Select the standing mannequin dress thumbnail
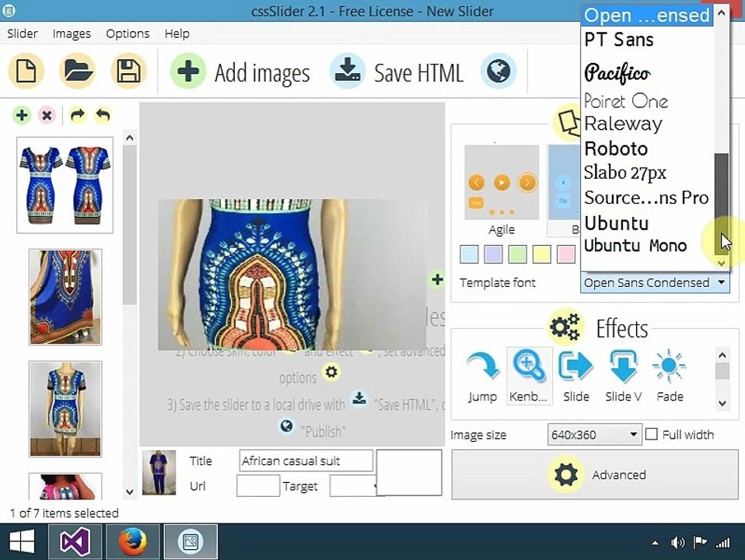Image resolution: width=745 pixels, height=560 pixels. (65, 409)
